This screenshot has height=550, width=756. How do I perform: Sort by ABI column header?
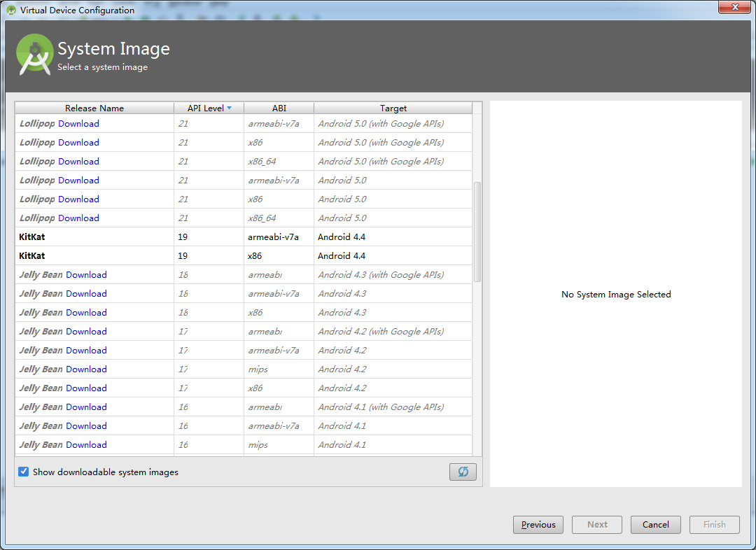(279, 108)
